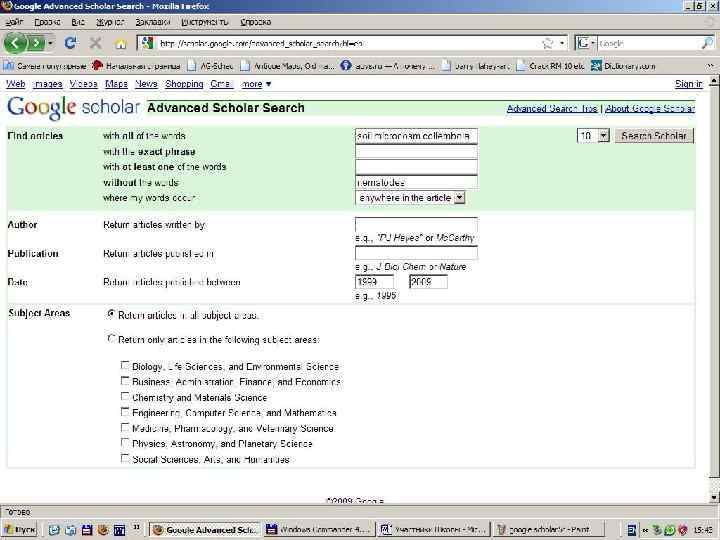Click the 'with all of the words' field
This screenshot has width=720, height=540.
416,136
